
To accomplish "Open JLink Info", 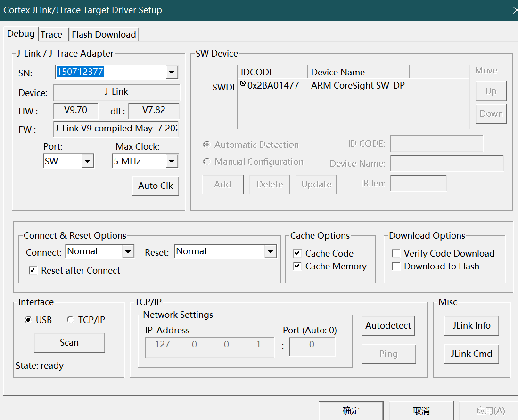I will pyautogui.click(x=472, y=326).
